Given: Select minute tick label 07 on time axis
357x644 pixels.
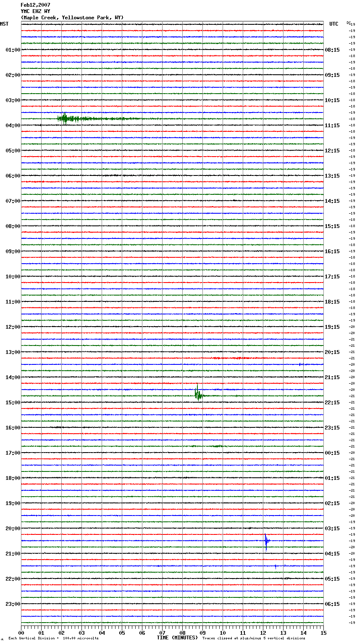Looking at the screenshot, I should [163, 633].
